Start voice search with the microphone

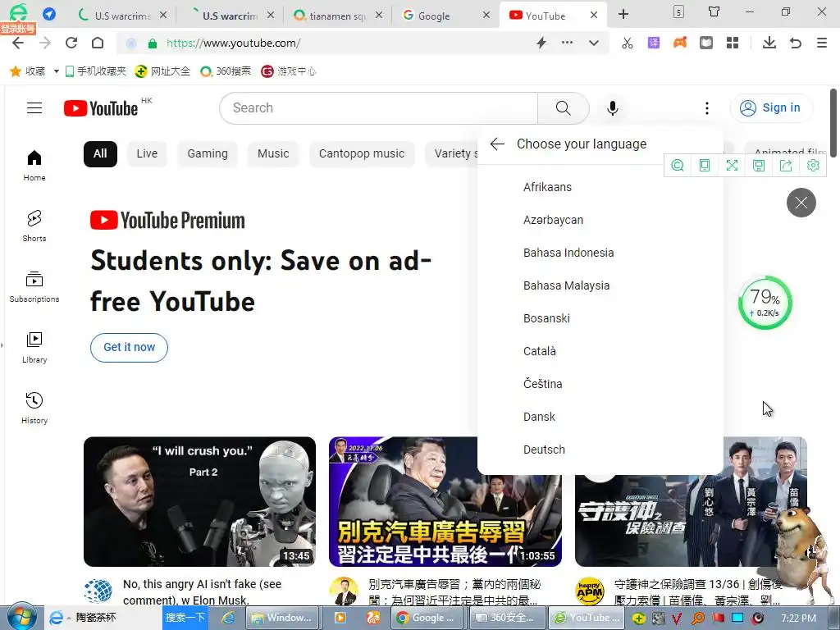click(x=612, y=108)
